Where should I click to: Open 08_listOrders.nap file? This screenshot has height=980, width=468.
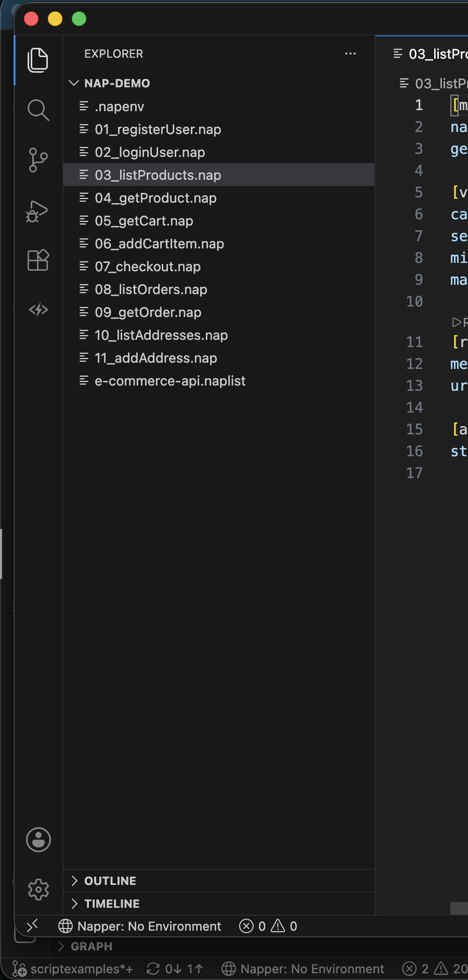219,289
